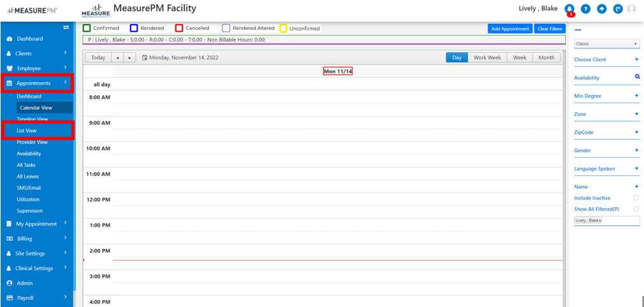The width and height of the screenshot is (644, 307).
Task: Open the Classic view dropdown
Action: 606,43
